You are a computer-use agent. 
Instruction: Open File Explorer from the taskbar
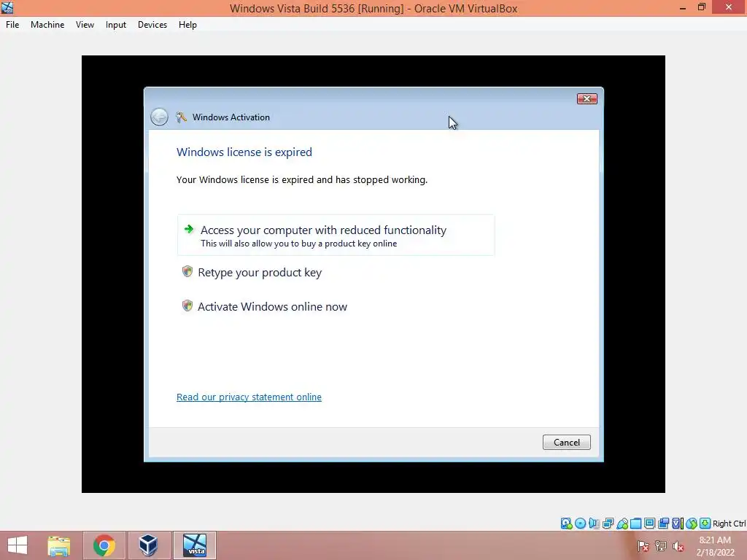coord(58,545)
